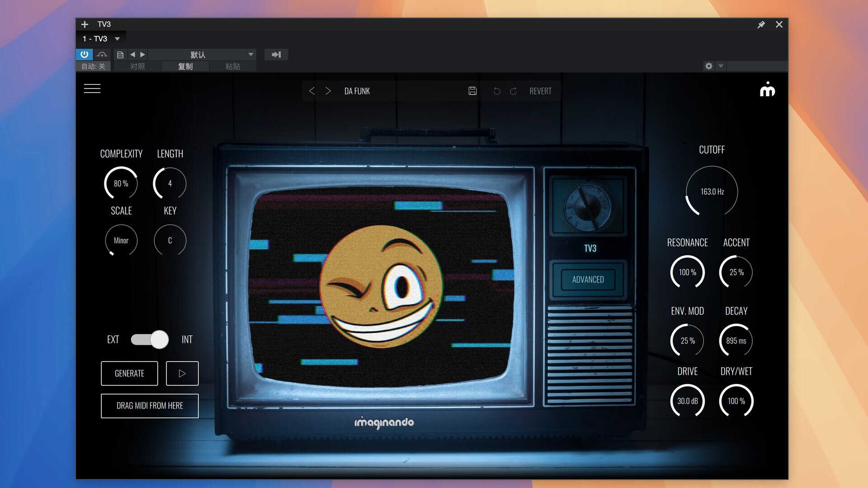
Task: Click the 对照 compare button
Action: 137,66
